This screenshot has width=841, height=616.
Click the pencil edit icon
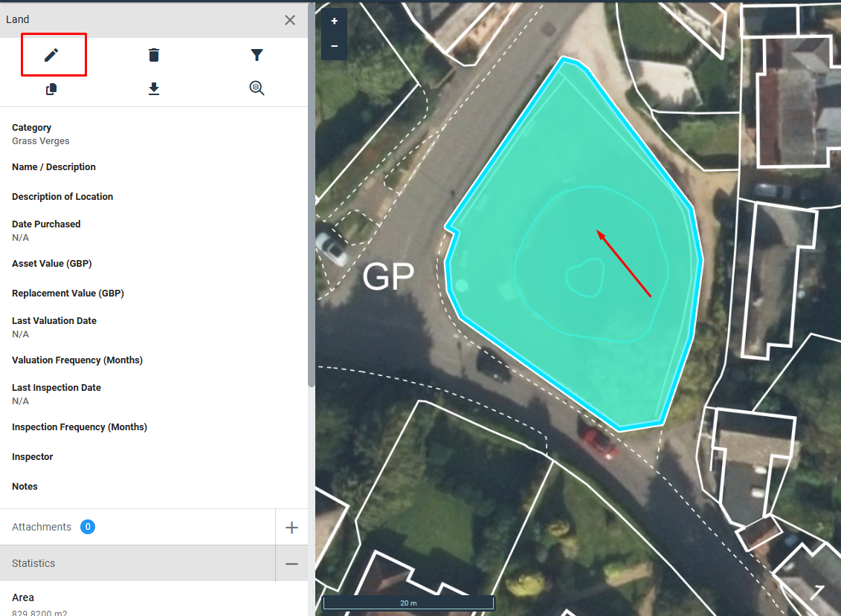[51, 55]
